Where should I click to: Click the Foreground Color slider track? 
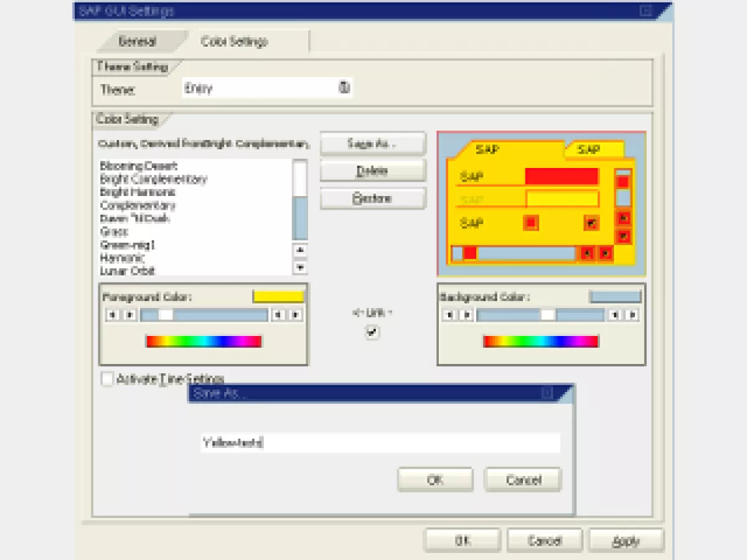(x=204, y=315)
